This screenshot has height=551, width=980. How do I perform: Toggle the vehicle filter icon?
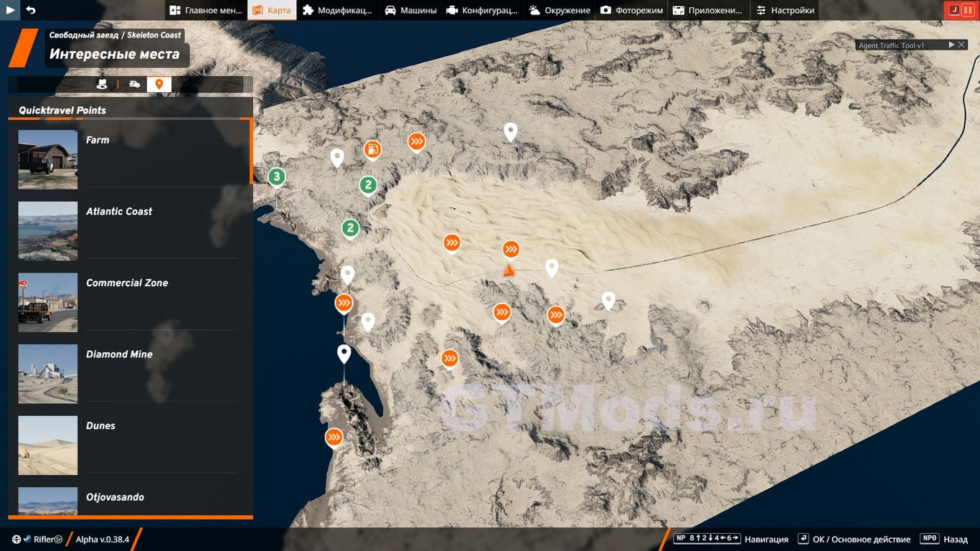135,85
